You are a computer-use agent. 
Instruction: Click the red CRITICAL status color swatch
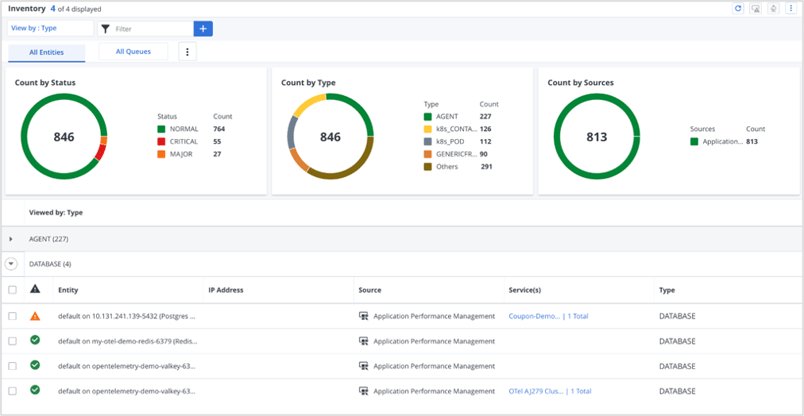pyautogui.click(x=161, y=142)
